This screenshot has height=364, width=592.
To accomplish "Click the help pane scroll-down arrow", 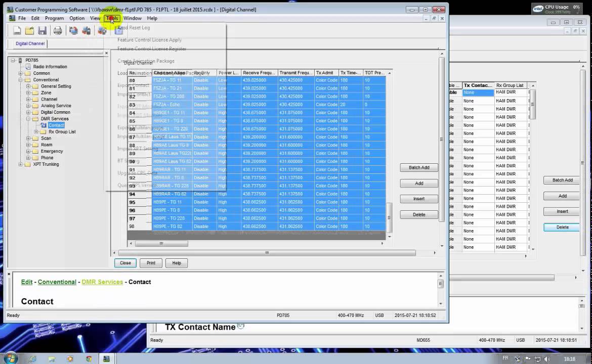I will (x=441, y=304).
